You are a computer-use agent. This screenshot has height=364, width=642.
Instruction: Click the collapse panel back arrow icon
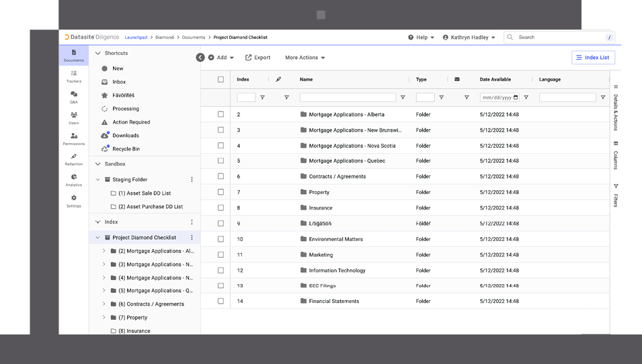(200, 58)
